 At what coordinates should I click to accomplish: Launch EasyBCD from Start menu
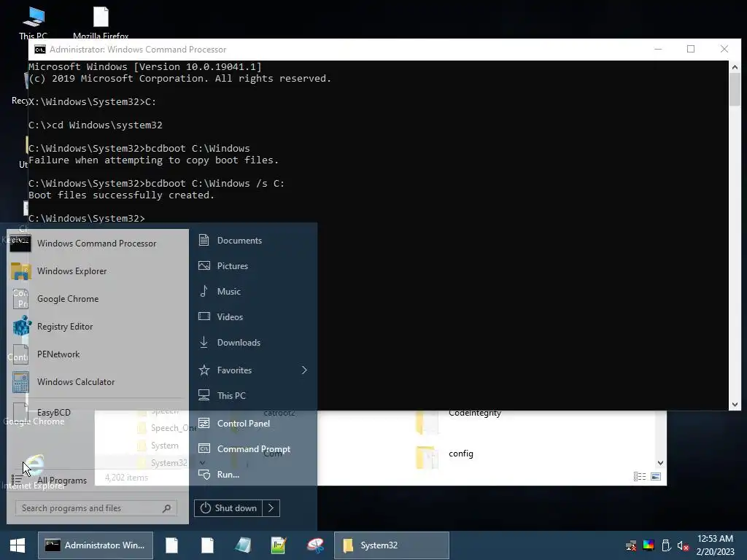click(97, 413)
